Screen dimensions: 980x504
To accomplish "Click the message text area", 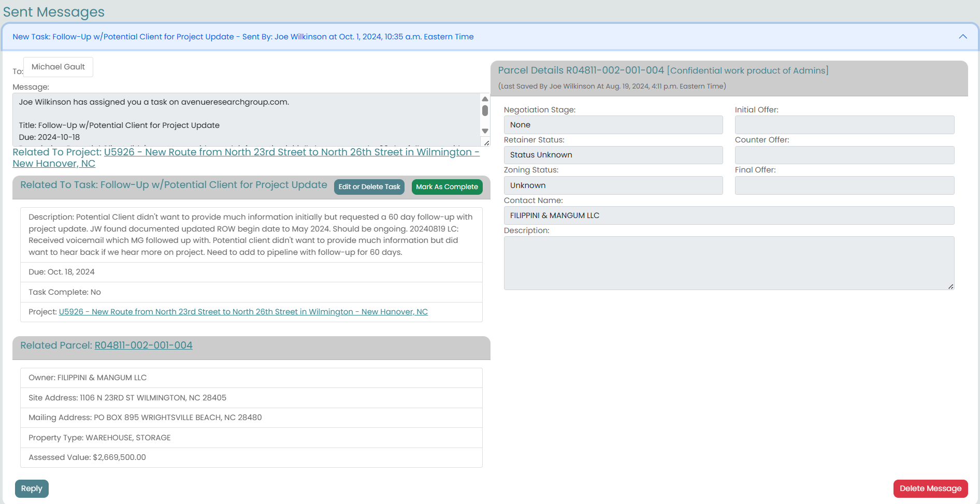I will (x=247, y=120).
